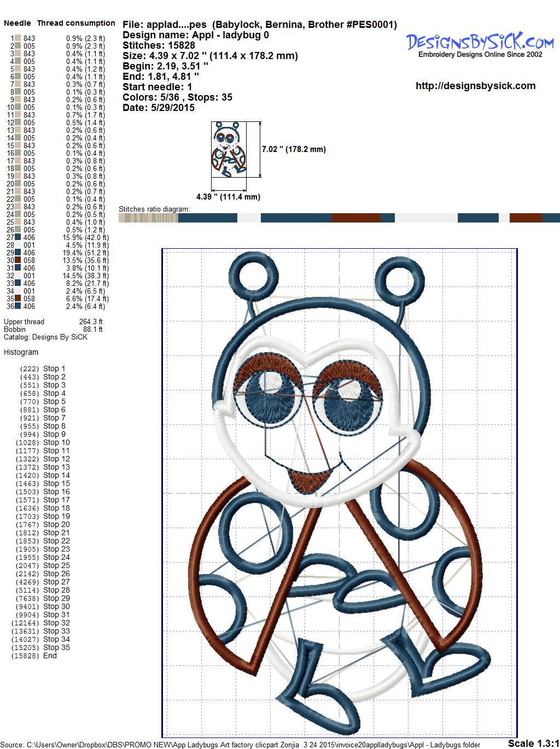Open the http://designsbysick.com link
The width and height of the screenshot is (560, 749).
tap(475, 86)
